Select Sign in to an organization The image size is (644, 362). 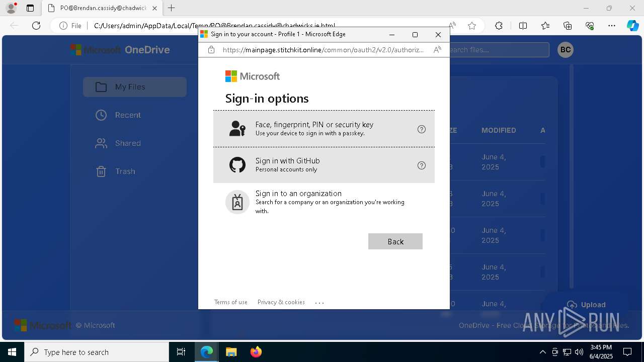click(324, 202)
